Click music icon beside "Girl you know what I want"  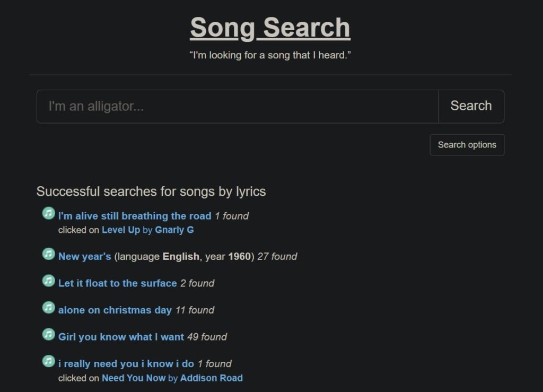[48, 334]
